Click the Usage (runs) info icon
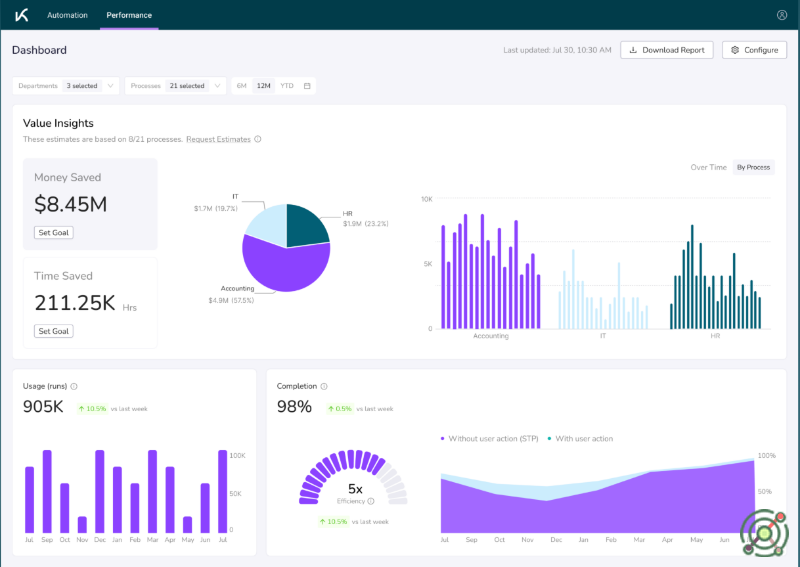This screenshot has width=800, height=567. point(74,386)
